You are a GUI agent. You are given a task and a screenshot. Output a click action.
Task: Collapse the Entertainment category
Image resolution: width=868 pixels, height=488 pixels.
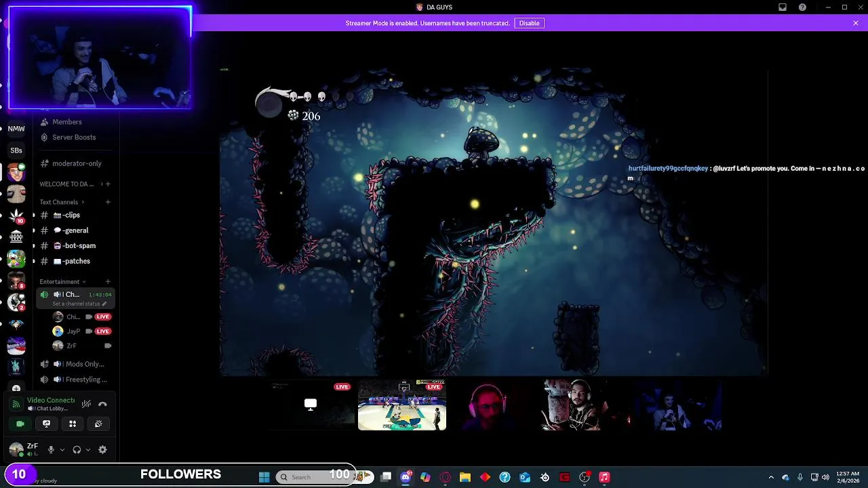coord(62,281)
